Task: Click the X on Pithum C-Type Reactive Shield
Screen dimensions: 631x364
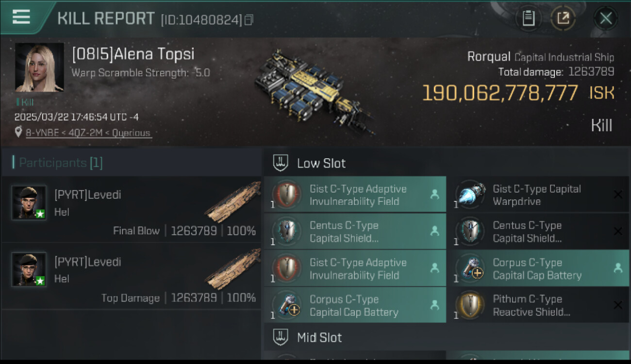Action: [618, 305]
